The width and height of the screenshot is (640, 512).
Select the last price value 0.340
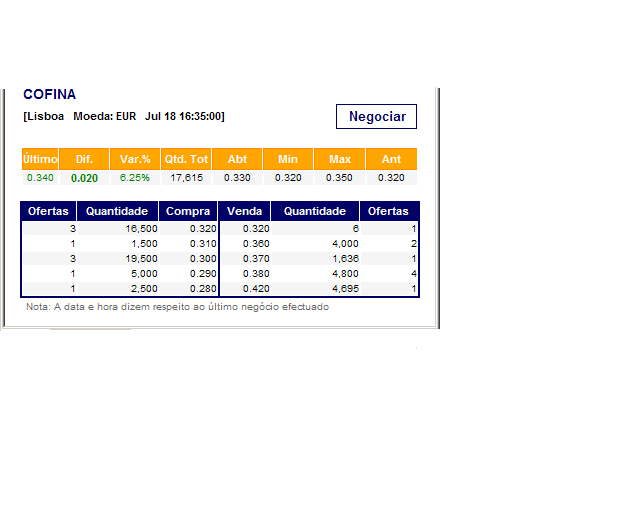40,178
